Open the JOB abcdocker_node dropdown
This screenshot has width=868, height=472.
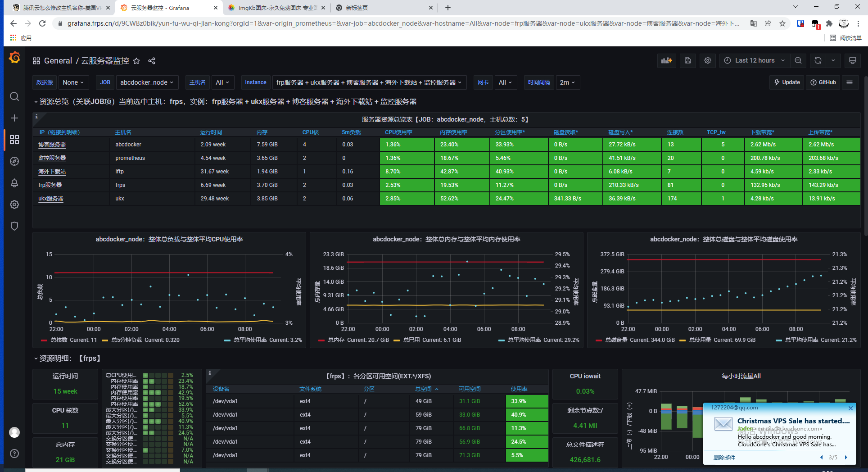point(147,82)
